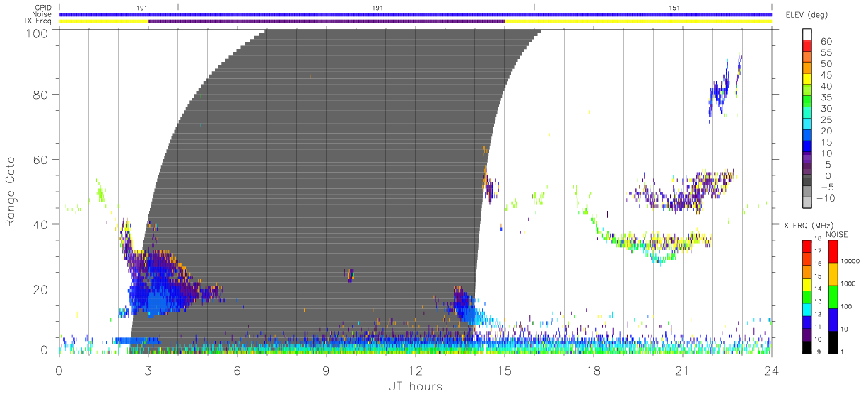Pick the cyan ELEV colorbar segment below 25

807,125
